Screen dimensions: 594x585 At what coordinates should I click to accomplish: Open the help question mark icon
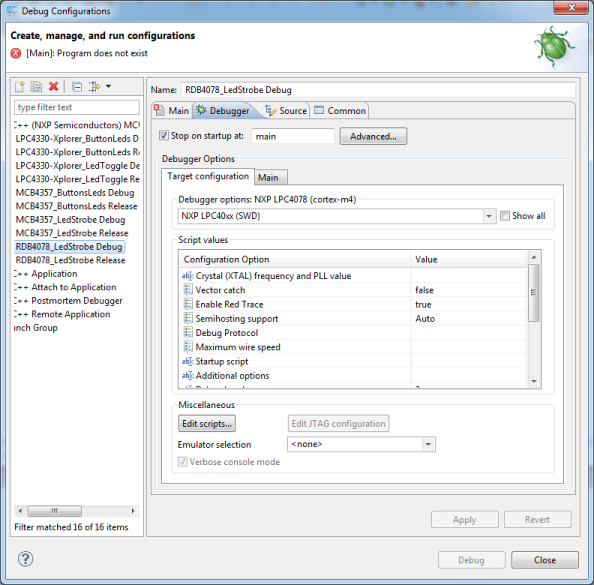click(x=25, y=559)
